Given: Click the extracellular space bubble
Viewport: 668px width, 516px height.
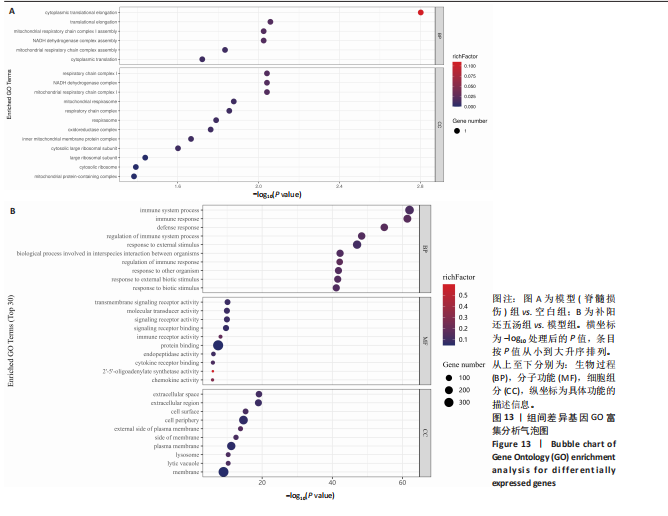Looking at the screenshot, I should pos(259,394).
